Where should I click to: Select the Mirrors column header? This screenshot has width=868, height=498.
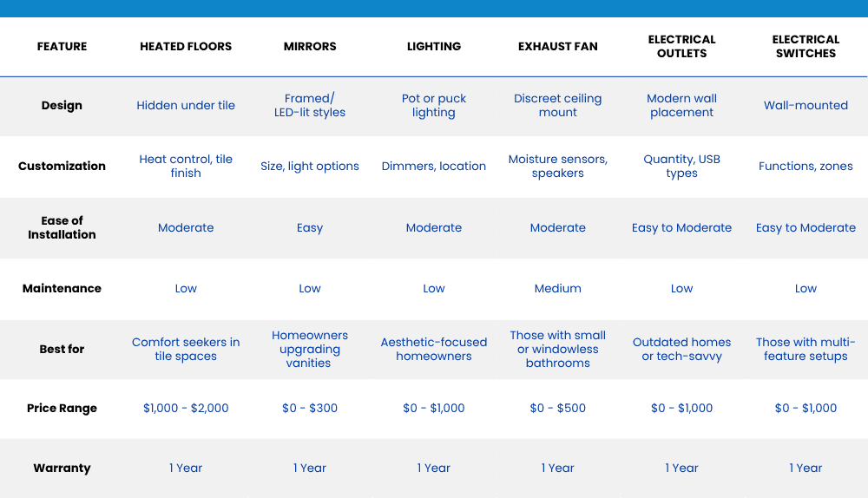pos(310,47)
